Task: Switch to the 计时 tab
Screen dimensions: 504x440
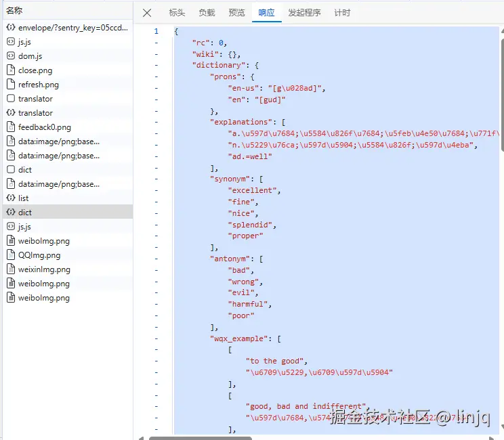Action: (342, 13)
